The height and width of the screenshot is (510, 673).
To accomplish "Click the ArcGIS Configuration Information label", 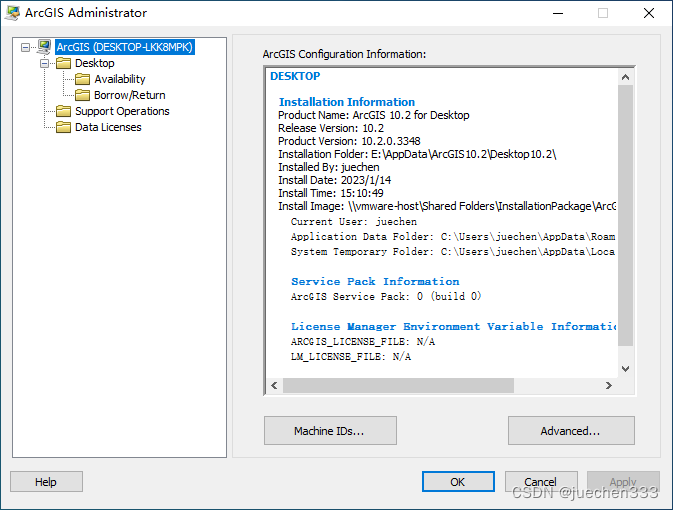I will [x=344, y=54].
